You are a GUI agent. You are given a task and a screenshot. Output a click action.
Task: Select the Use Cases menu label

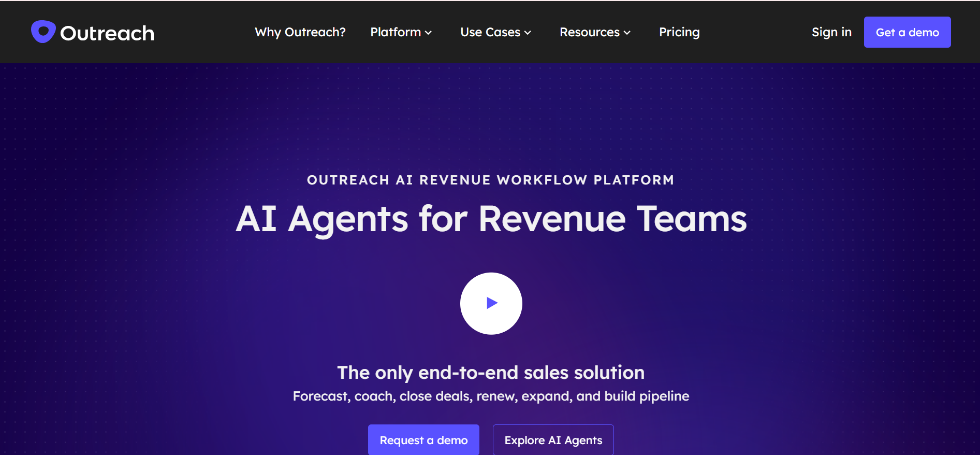coord(490,32)
